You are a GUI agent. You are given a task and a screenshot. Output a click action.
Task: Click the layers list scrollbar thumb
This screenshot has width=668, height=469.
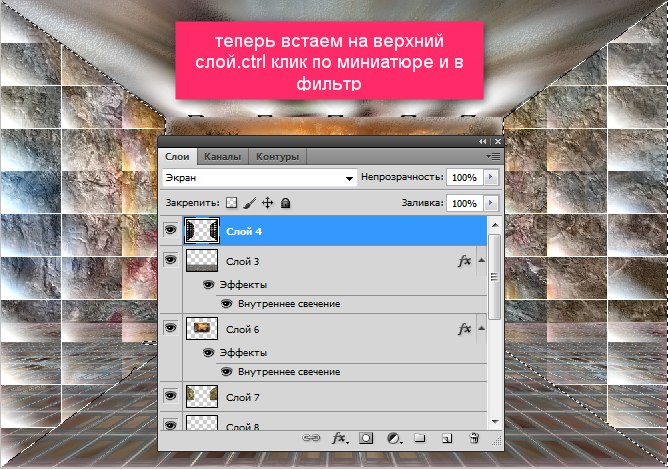pyautogui.click(x=494, y=277)
